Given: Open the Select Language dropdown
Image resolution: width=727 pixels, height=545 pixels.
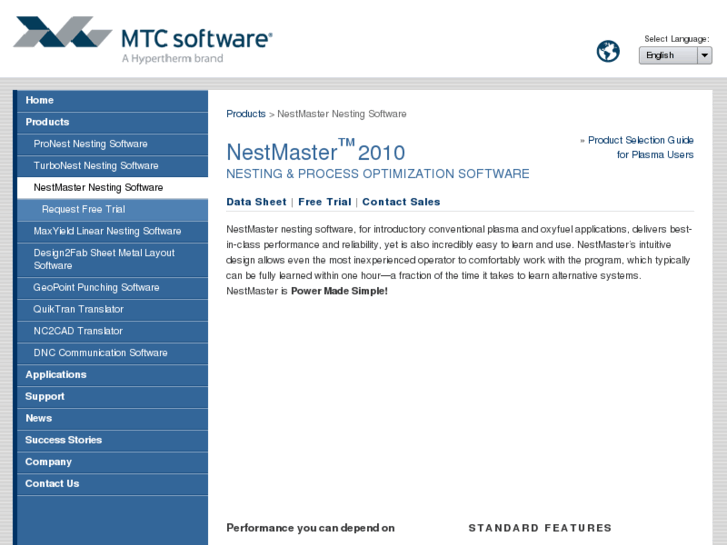Looking at the screenshot, I should point(675,55).
